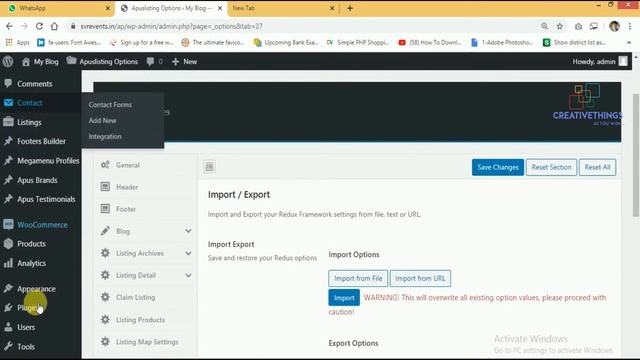
Task: Switch to the WhatsApp tab
Action: tap(56, 8)
